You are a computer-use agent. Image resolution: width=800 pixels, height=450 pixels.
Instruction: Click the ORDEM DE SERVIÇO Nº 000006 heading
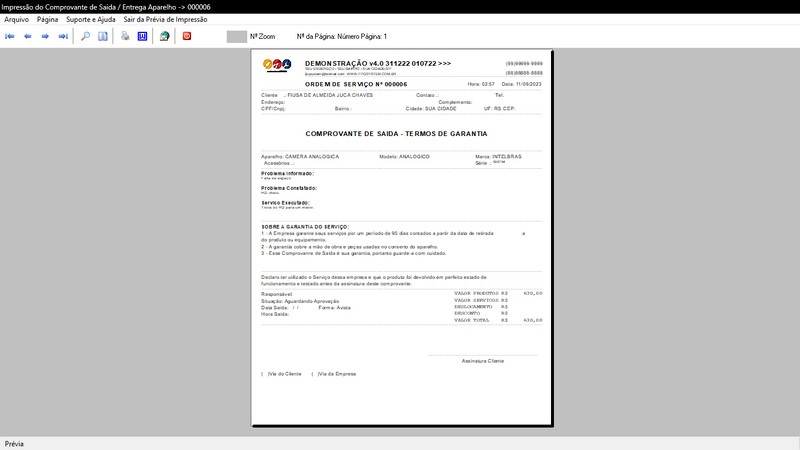pos(356,84)
